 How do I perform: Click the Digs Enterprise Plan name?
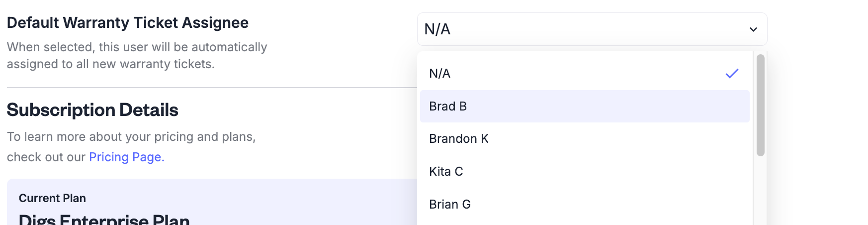104,219
